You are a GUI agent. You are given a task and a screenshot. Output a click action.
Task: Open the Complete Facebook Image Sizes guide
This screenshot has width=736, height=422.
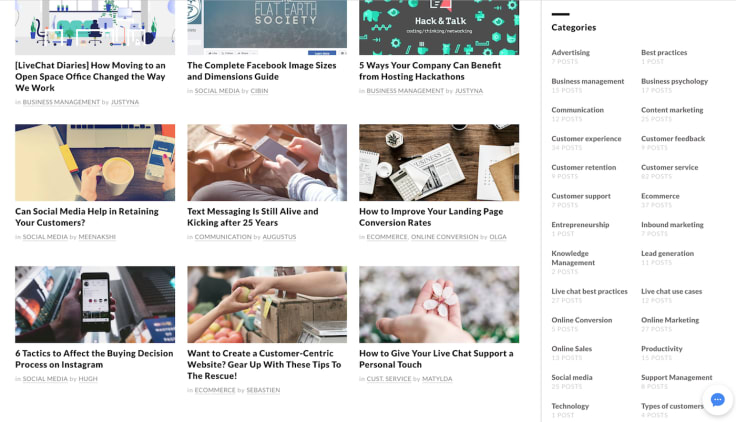click(261, 71)
